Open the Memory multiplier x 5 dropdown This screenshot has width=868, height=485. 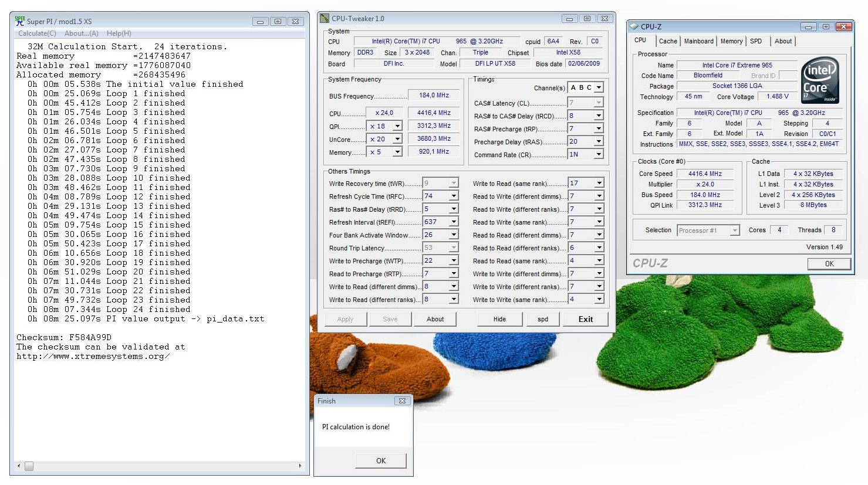(397, 152)
